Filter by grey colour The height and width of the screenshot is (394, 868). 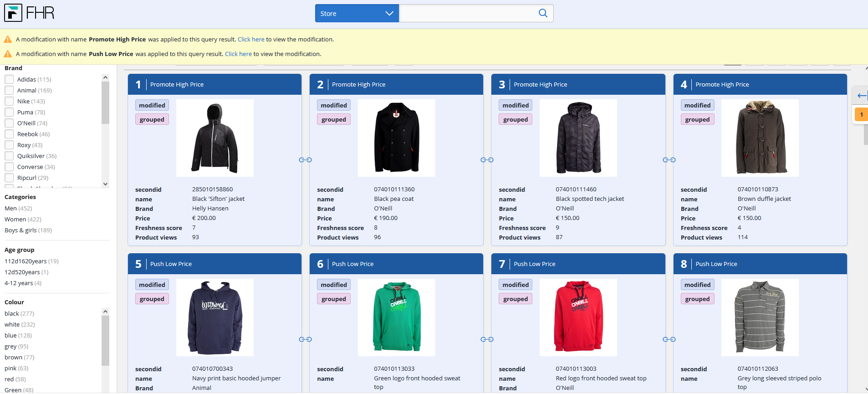[x=16, y=346]
